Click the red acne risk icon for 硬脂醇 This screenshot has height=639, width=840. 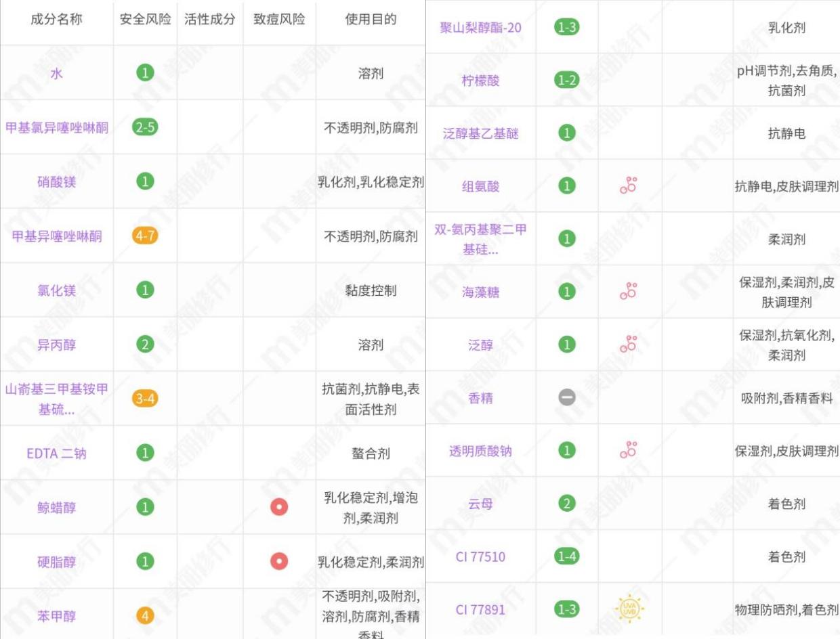[279, 561]
